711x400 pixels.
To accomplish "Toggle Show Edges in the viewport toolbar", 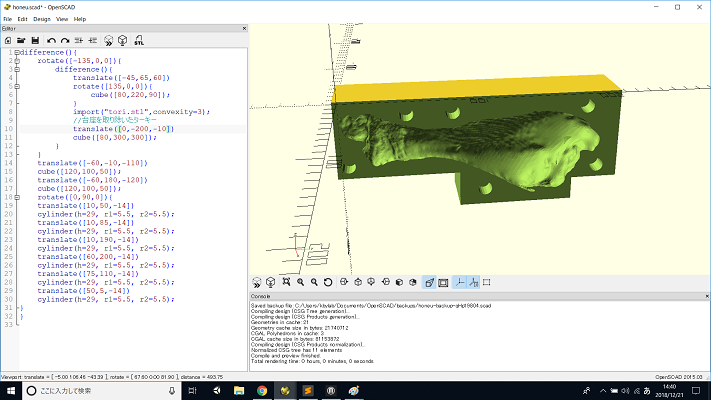I will pos(487,282).
